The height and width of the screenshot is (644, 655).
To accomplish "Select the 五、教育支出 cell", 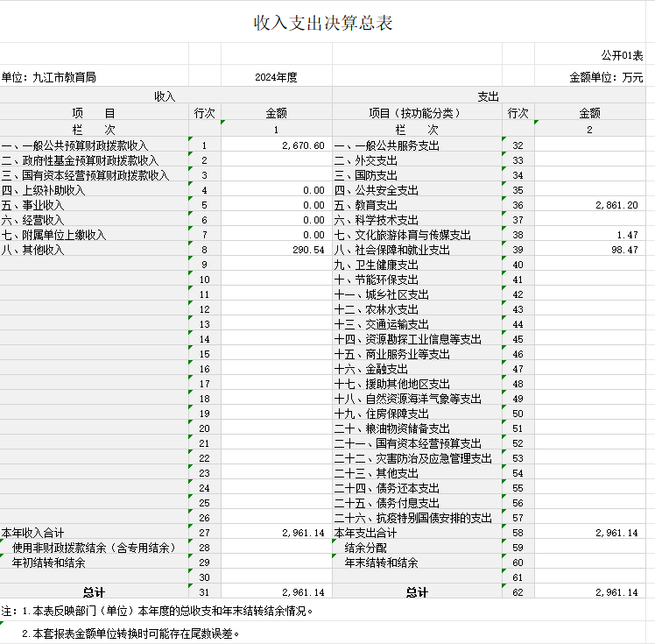I will coord(366,205).
